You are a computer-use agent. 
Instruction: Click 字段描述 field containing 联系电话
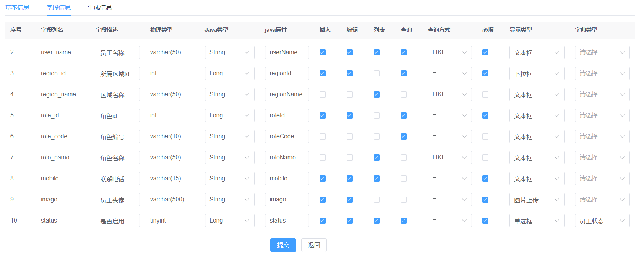coord(118,179)
